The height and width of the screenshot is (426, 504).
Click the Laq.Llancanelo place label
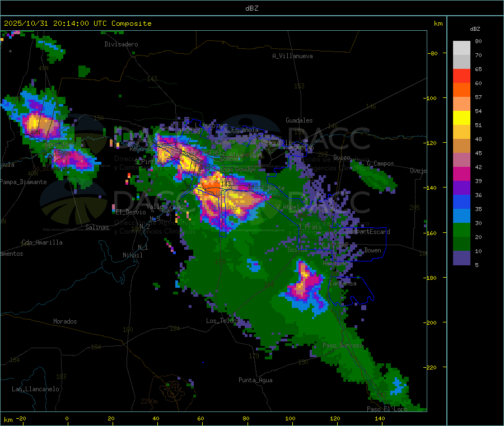tap(35, 389)
